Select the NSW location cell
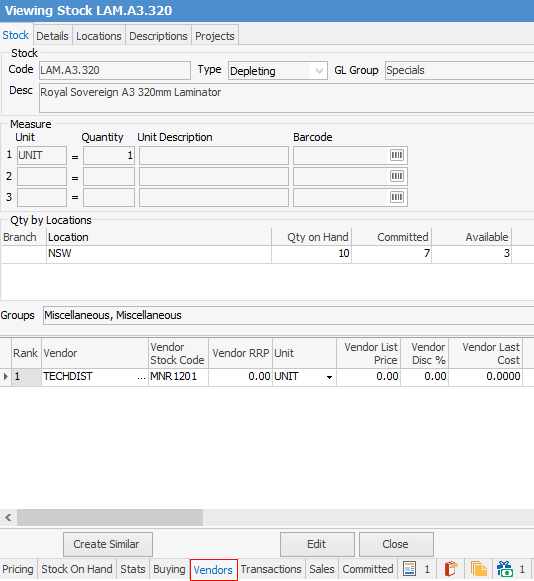534x581 pixels. pos(159,254)
